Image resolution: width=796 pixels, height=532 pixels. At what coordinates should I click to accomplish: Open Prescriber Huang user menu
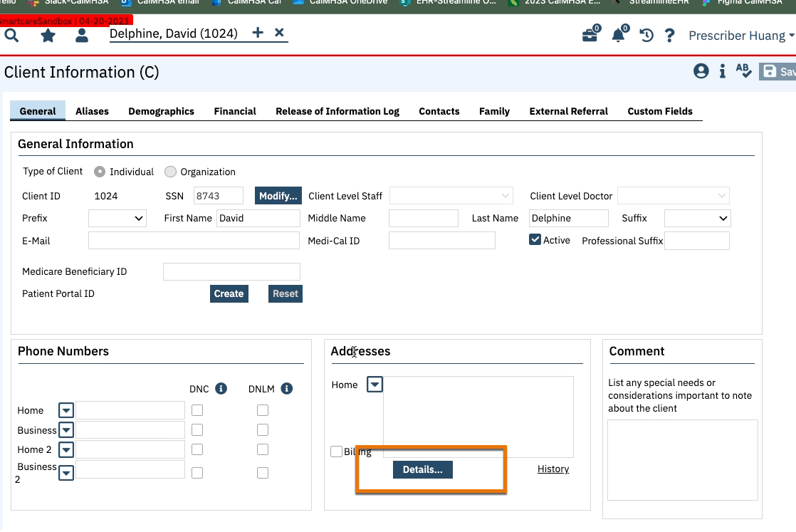(741, 36)
